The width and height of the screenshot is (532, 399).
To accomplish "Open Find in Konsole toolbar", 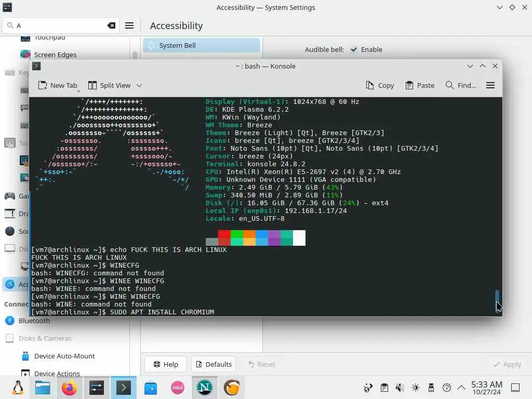I will (x=461, y=86).
